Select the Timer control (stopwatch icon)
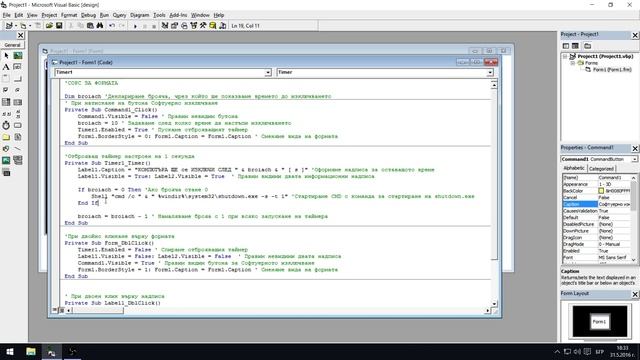Screen dimensions: 640x360 (x=6, y=125)
